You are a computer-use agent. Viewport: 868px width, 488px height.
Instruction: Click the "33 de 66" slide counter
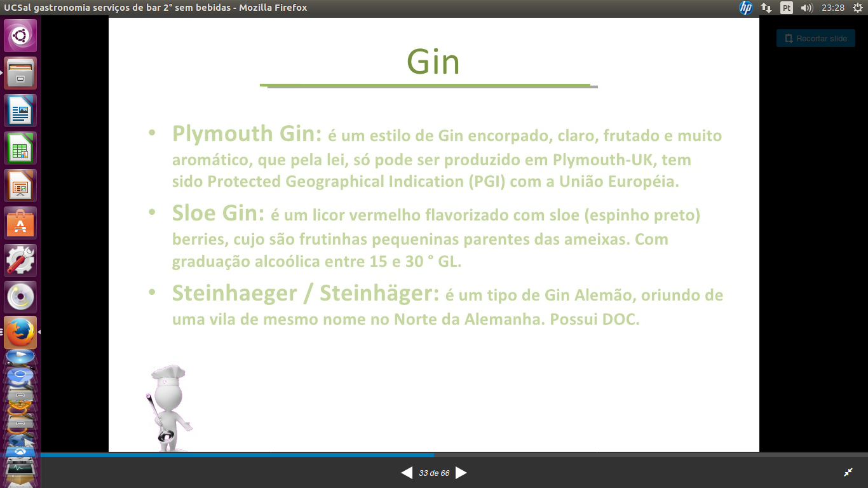[434, 473]
